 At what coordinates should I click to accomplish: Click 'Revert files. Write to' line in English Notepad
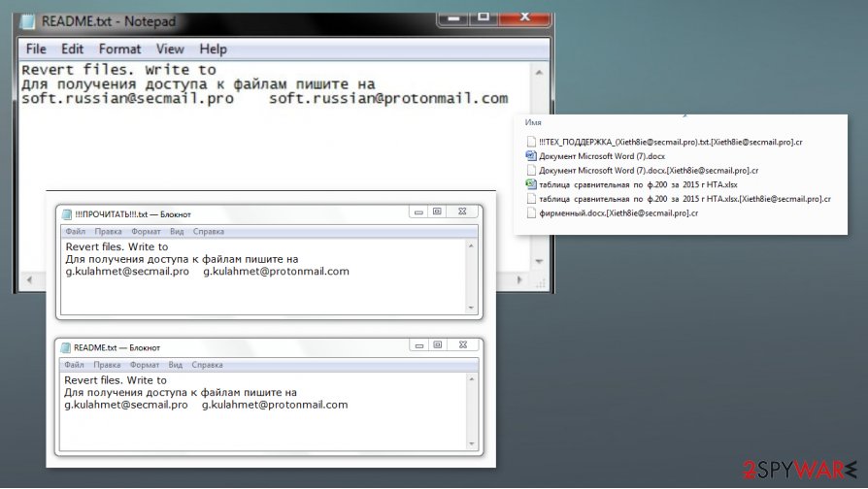pos(118,70)
